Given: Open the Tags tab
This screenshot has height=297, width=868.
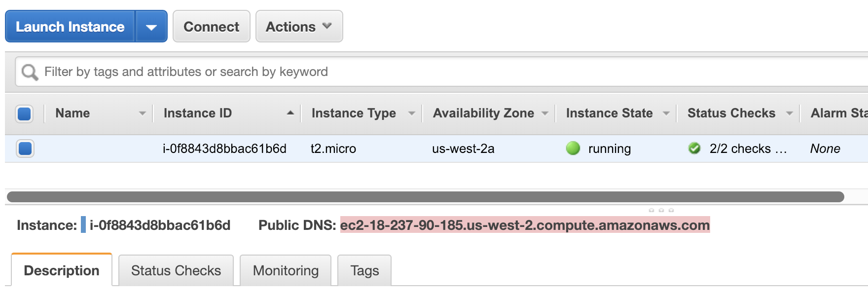Looking at the screenshot, I should click(364, 270).
